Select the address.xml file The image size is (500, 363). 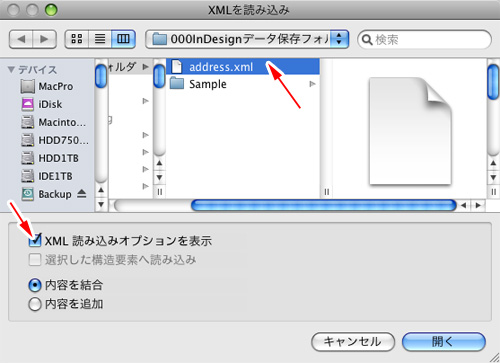(x=243, y=67)
